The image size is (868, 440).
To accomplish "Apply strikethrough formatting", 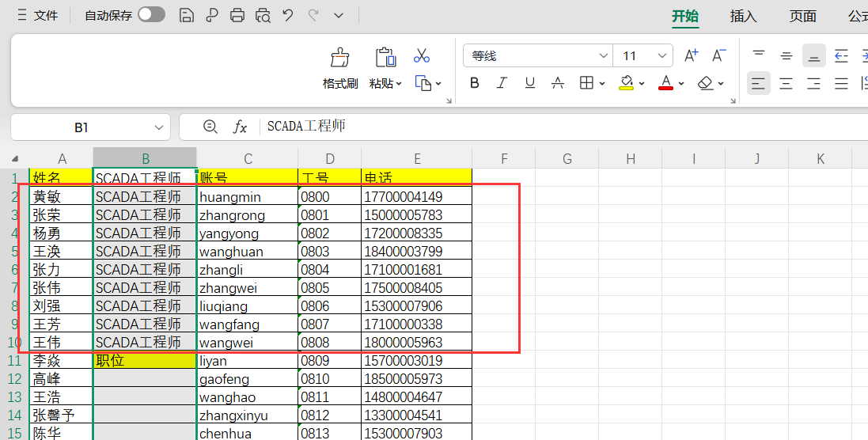I will (557, 83).
